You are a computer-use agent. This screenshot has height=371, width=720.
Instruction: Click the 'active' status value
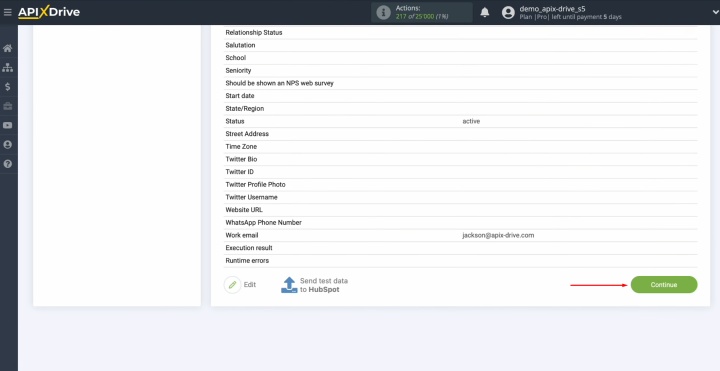click(471, 121)
